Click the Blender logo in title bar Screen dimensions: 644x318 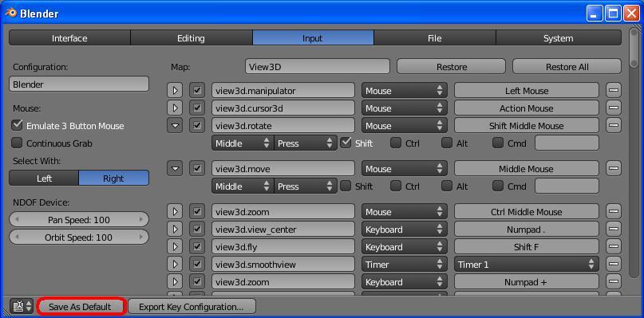coord(10,13)
